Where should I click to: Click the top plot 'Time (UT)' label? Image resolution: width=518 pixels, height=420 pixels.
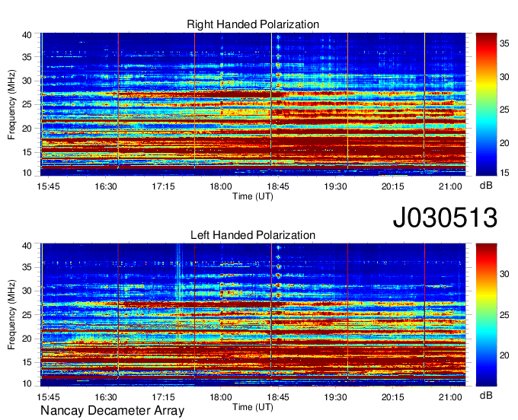click(x=253, y=196)
